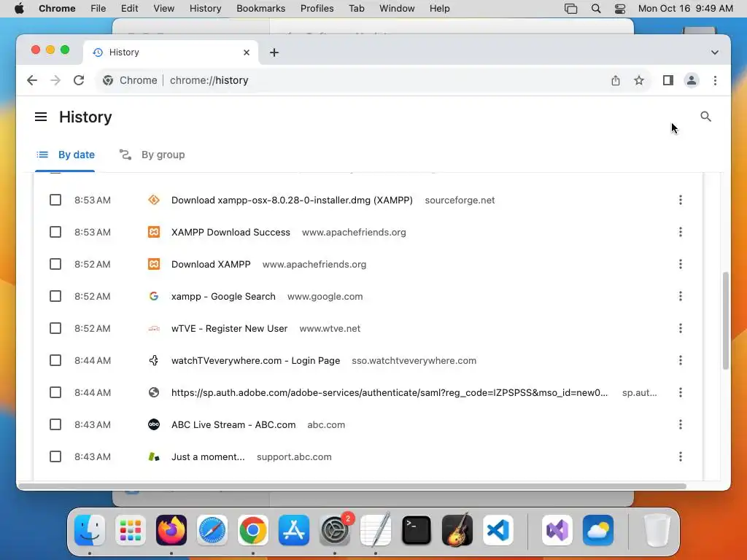Open Control Center in the menu bar
The image size is (747, 560).
620,9
